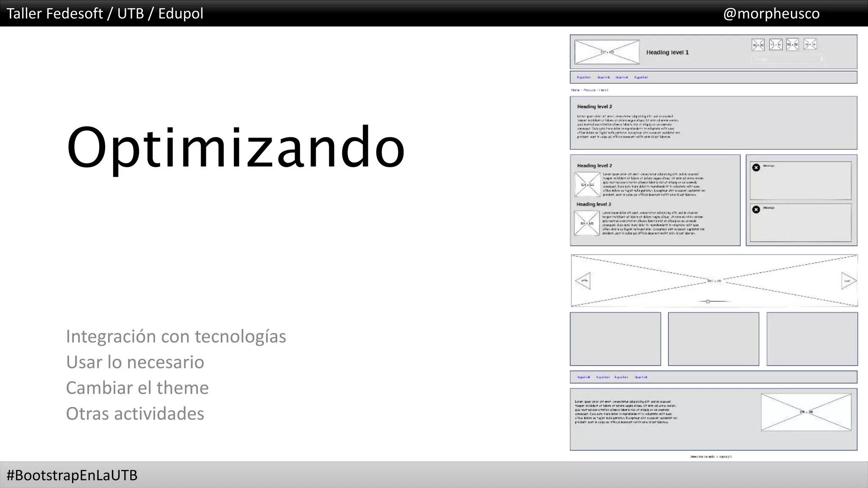
Task: Click the breadcrumb trail below the wireframe nav bar
Action: 590,90
